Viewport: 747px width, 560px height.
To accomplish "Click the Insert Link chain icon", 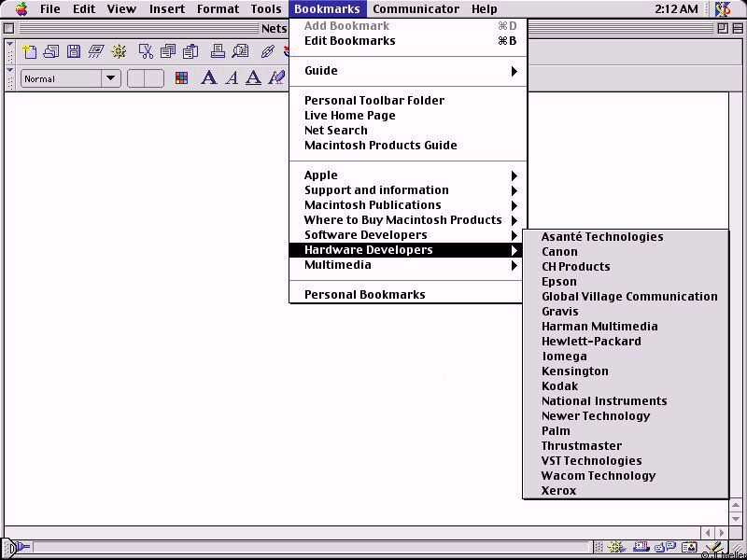I will 267,51.
